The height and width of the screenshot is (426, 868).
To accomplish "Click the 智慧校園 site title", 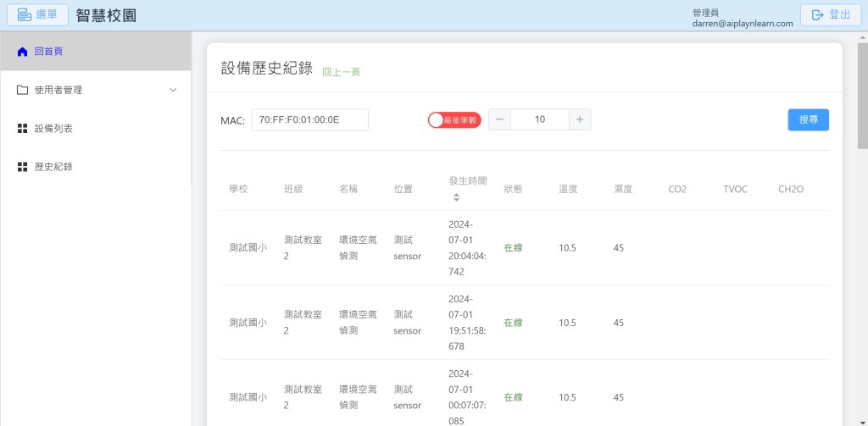I will click(106, 15).
